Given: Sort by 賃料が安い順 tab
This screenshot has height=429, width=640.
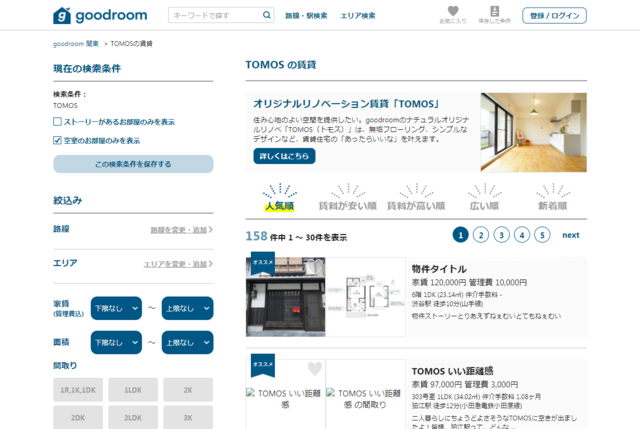Looking at the screenshot, I should [348, 198].
